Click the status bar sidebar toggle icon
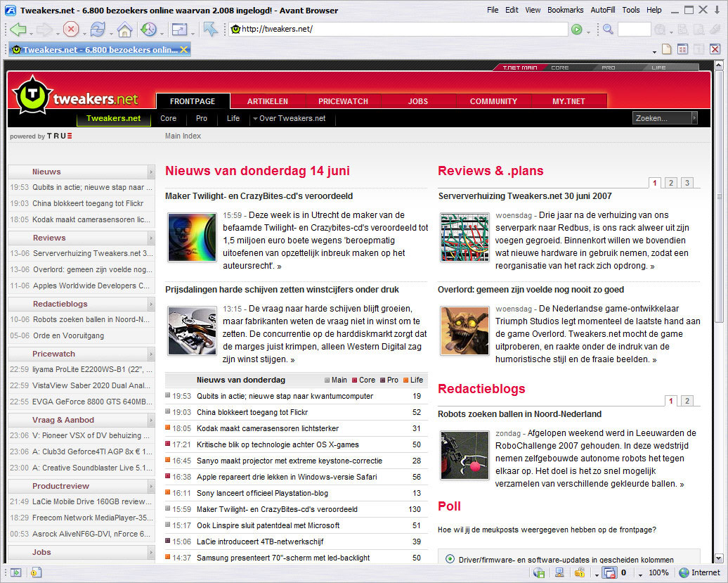 [15, 572]
